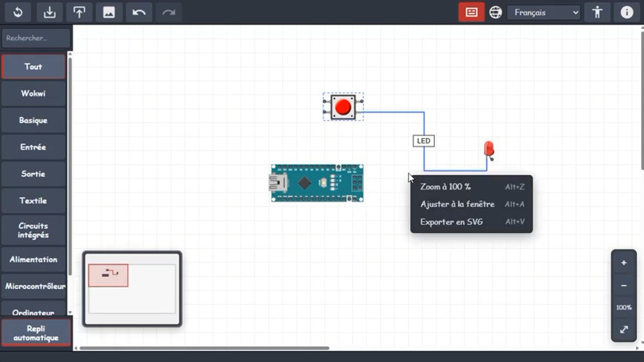Choose Exporter en SVG menu entry
This screenshot has height=362, width=644.
tap(471, 222)
